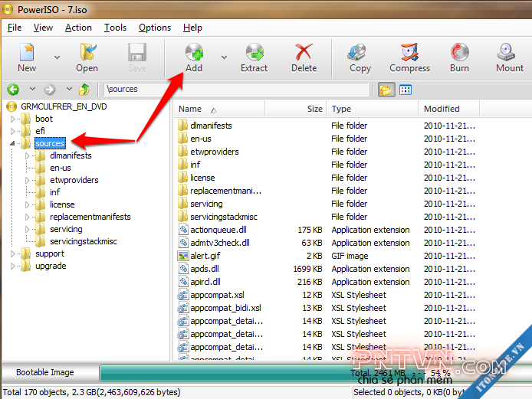Click the inf folder icon in file list
This screenshot has width=532, height=399.
[183, 165]
